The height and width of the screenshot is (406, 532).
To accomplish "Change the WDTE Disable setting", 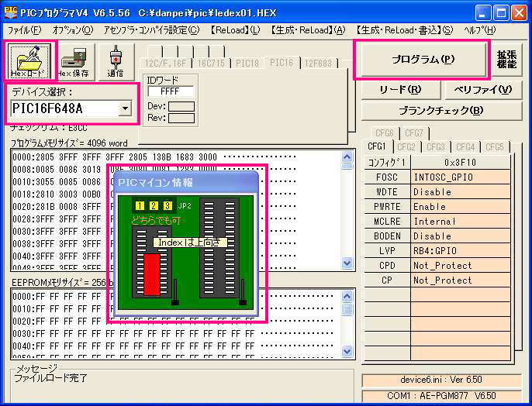I will tap(461, 192).
